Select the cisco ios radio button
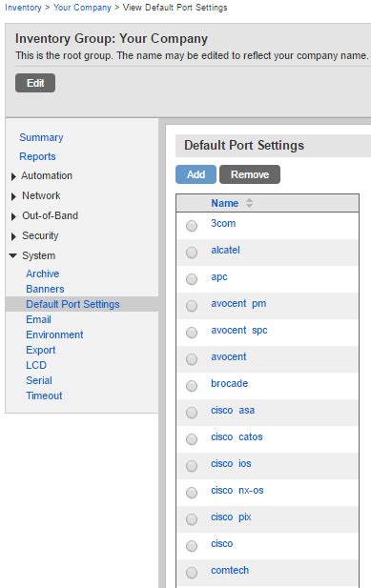371x588 pixels. pos(192,466)
